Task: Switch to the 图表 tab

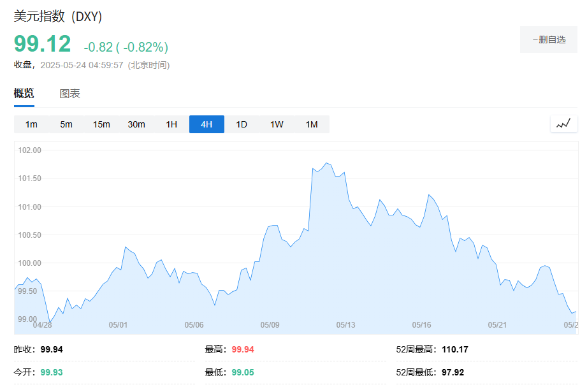Action: click(x=68, y=93)
